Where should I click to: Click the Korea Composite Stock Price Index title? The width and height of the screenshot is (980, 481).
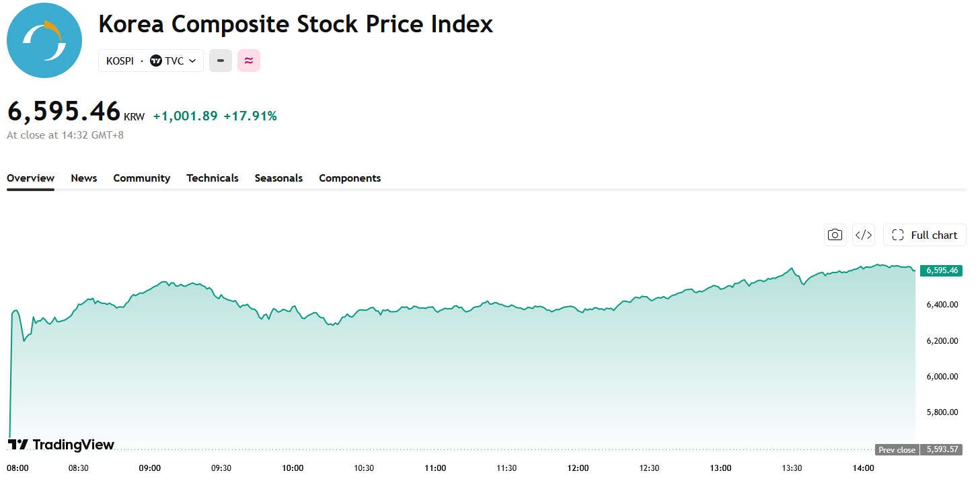296,24
